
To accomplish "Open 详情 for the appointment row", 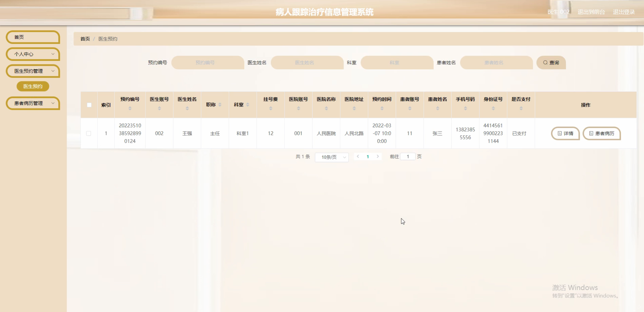I will (x=565, y=133).
